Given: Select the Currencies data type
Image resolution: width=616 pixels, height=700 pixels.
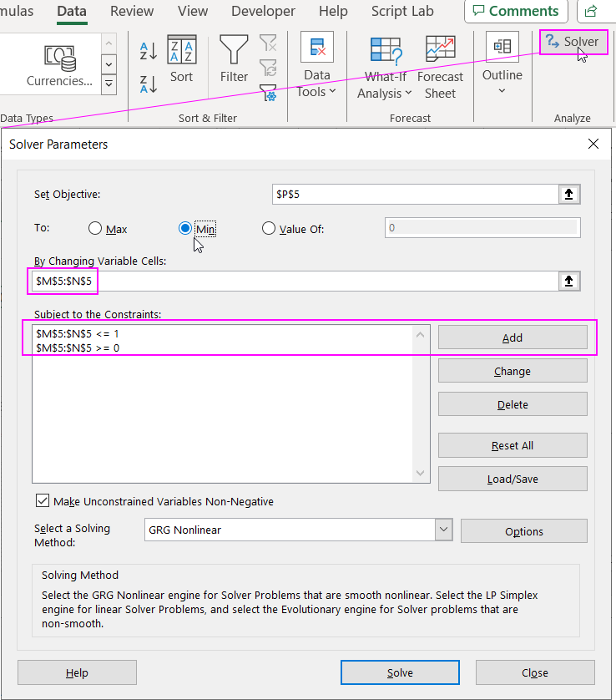Looking at the screenshot, I should [x=58, y=65].
